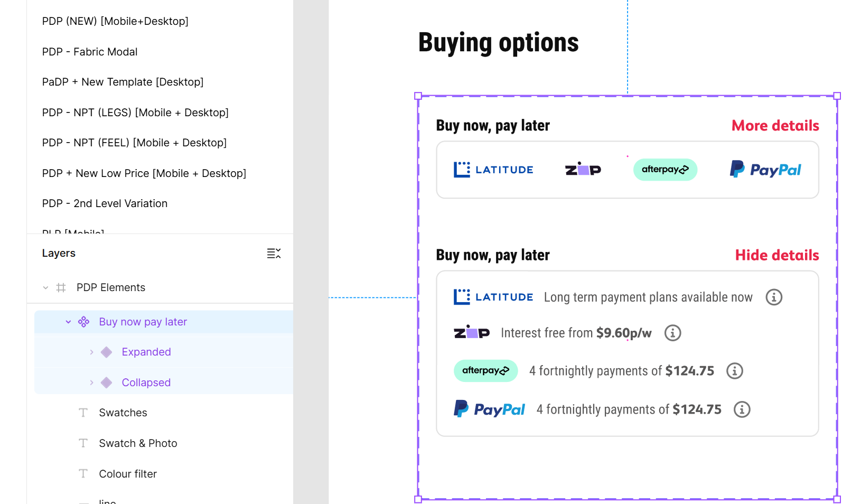Collapse the PDP Elements frame chevron
The height and width of the screenshot is (504, 861).
pos(45,288)
